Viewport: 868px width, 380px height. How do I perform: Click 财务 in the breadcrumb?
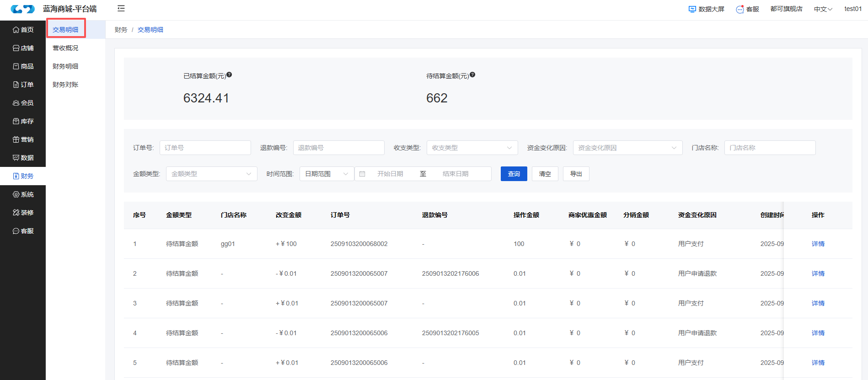[x=121, y=30]
